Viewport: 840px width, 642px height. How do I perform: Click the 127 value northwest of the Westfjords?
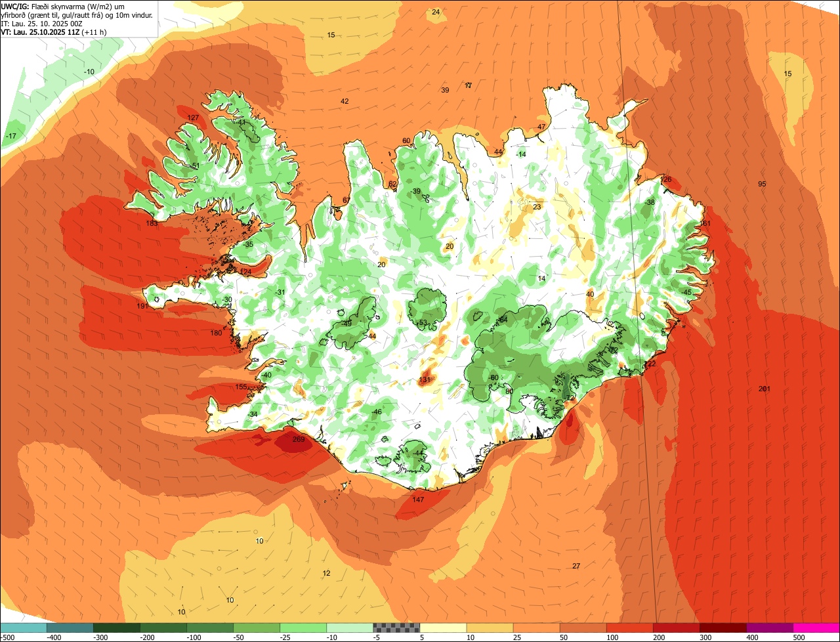pos(193,118)
